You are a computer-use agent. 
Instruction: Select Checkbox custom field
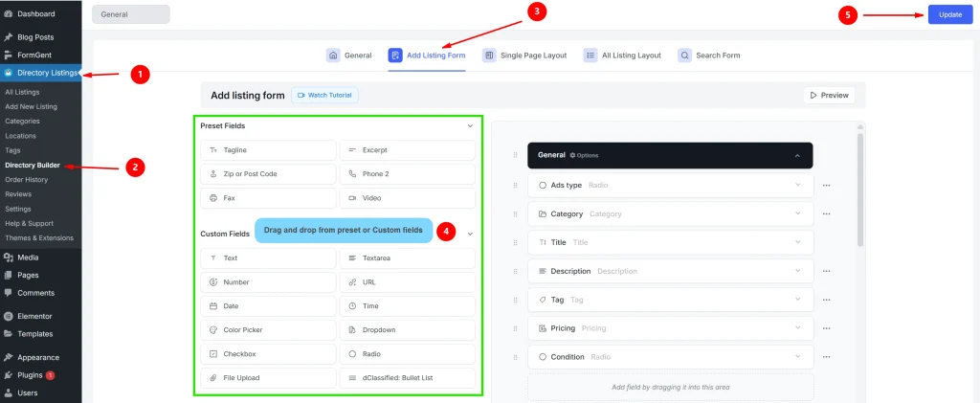pyautogui.click(x=268, y=353)
